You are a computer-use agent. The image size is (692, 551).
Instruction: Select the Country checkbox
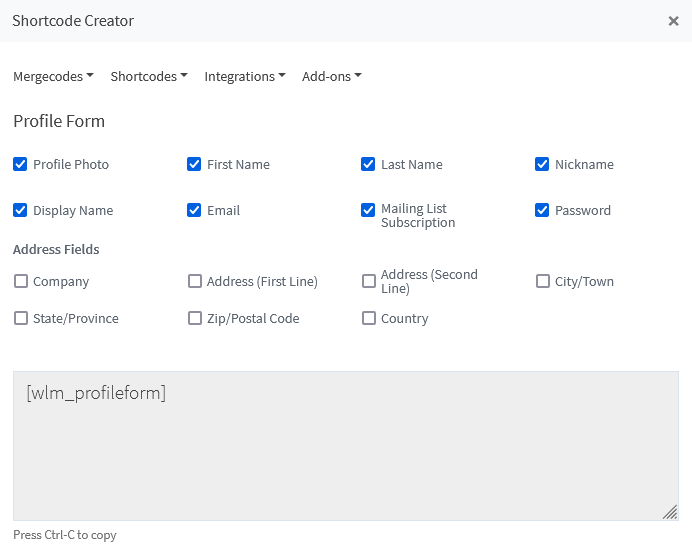369,318
